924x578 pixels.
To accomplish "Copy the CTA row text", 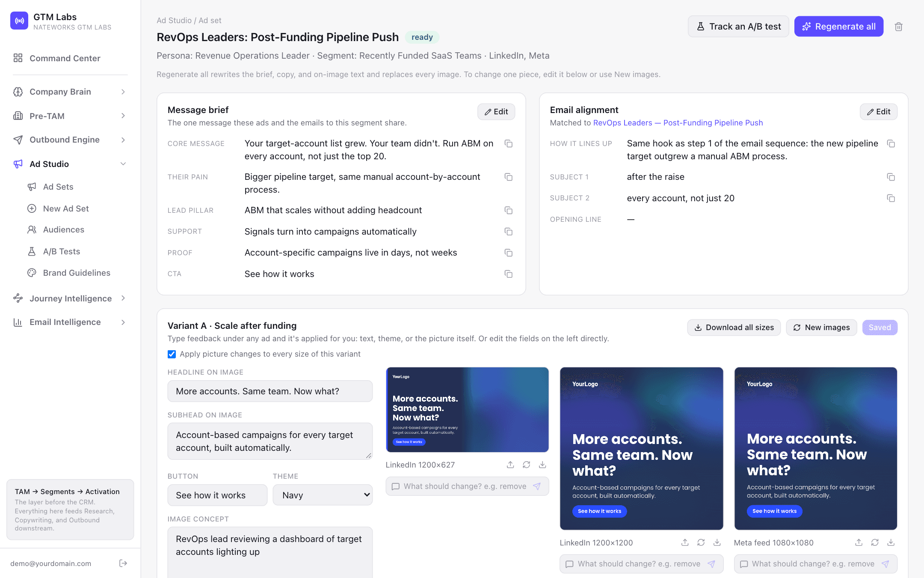I will (x=508, y=274).
